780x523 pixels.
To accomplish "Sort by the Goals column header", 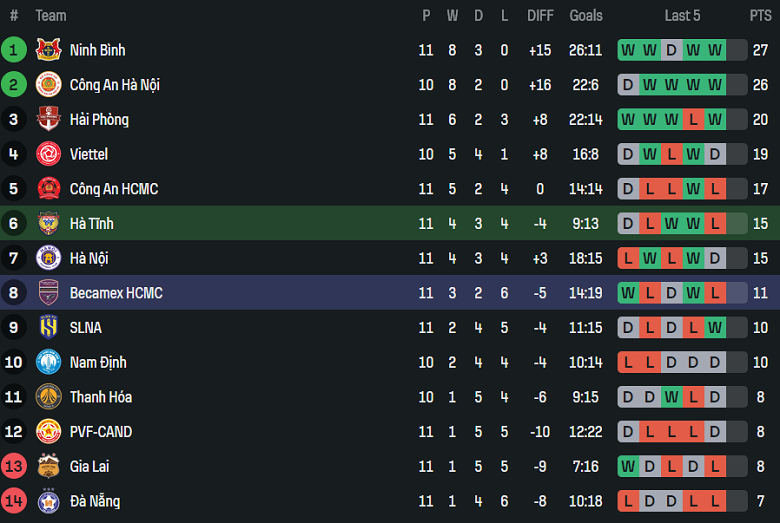I will pos(586,15).
